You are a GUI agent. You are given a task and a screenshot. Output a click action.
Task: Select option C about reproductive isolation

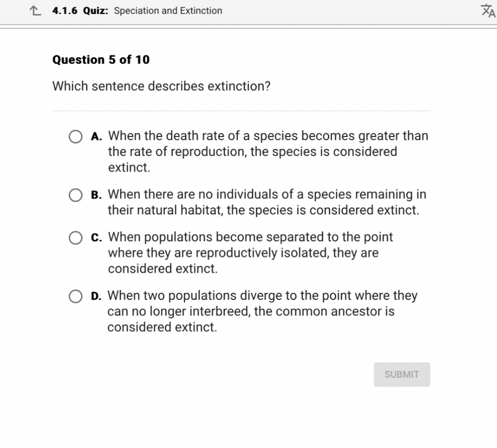pos(75,237)
